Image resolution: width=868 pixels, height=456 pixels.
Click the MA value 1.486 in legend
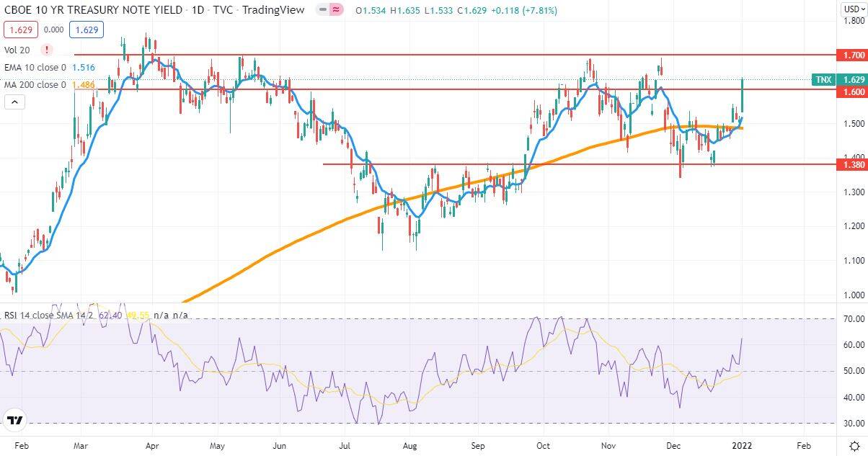[x=84, y=85]
